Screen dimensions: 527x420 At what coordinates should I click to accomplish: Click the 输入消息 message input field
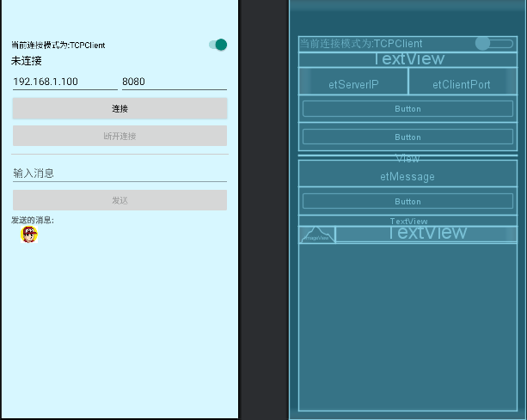point(119,173)
